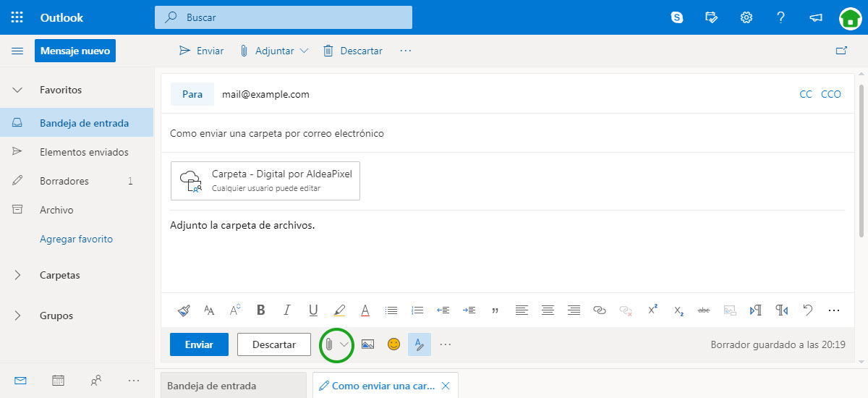Viewport: 868px width, 398px height.
Task: Click the subject line field
Action: pyautogui.click(x=508, y=133)
